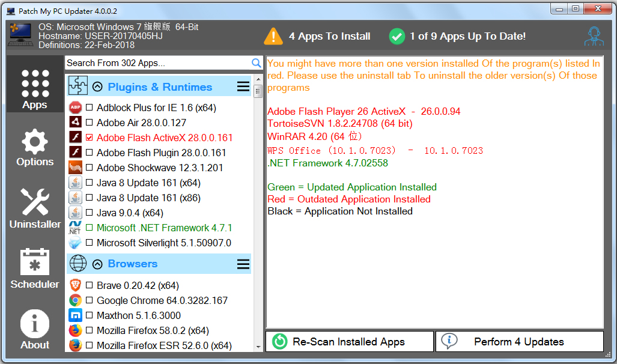The height and width of the screenshot is (364, 617).
Task: Click the orange warning triangle icon
Action: tap(273, 36)
